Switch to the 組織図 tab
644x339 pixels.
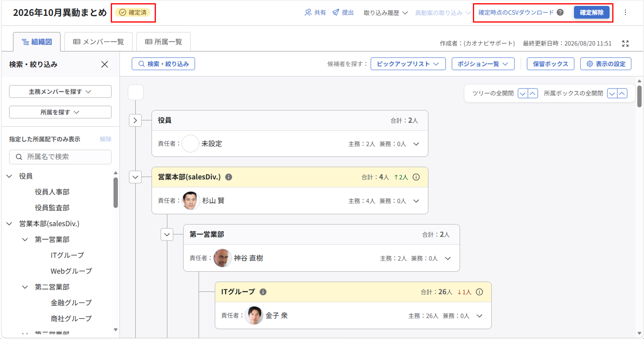point(37,42)
